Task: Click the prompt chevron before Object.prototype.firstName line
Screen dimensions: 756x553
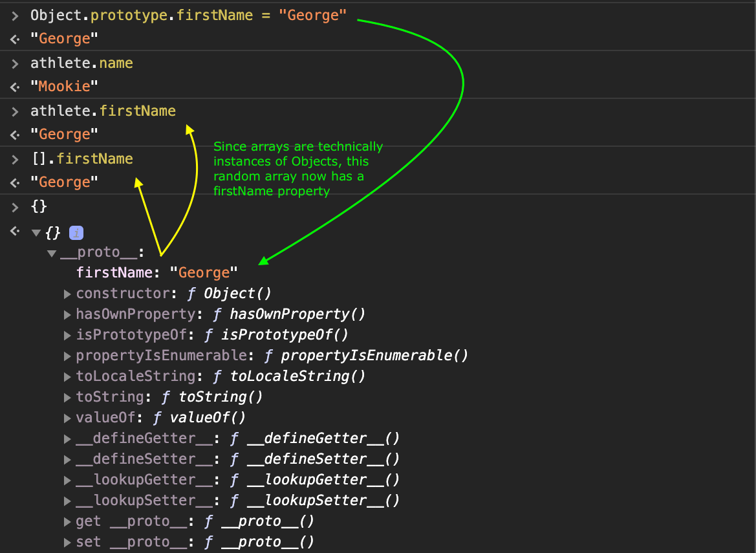Action: [14, 15]
